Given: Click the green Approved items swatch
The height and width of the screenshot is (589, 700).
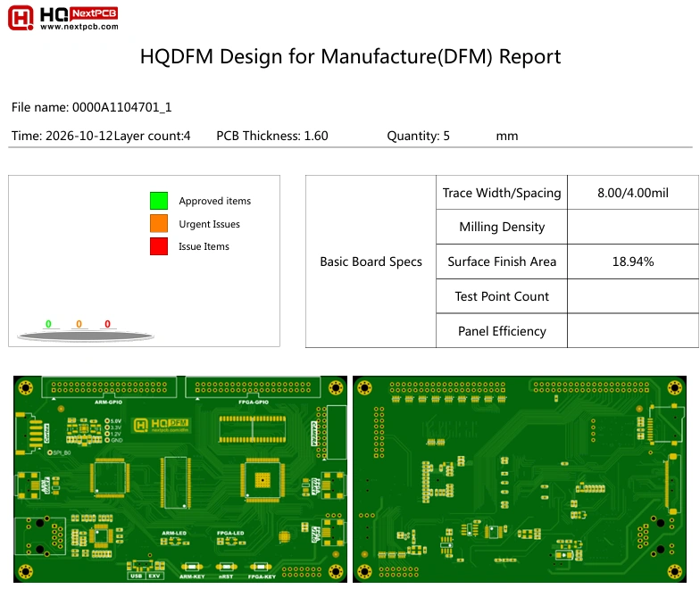Looking at the screenshot, I should point(159,201).
